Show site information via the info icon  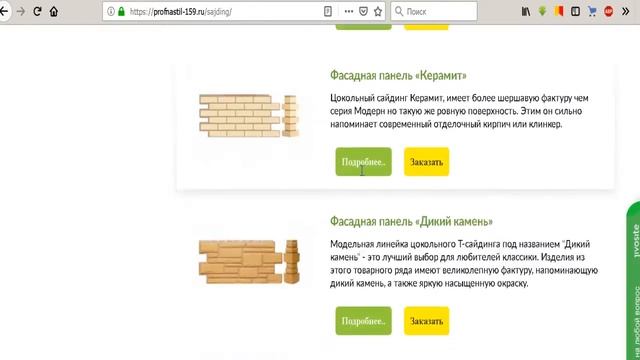pos(111,11)
